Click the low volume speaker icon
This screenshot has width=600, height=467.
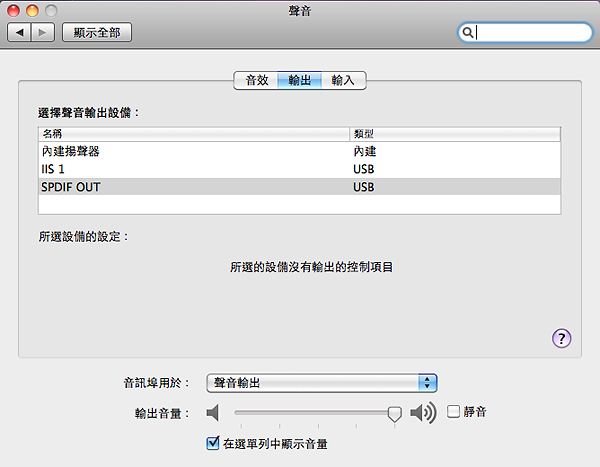click(x=212, y=413)
